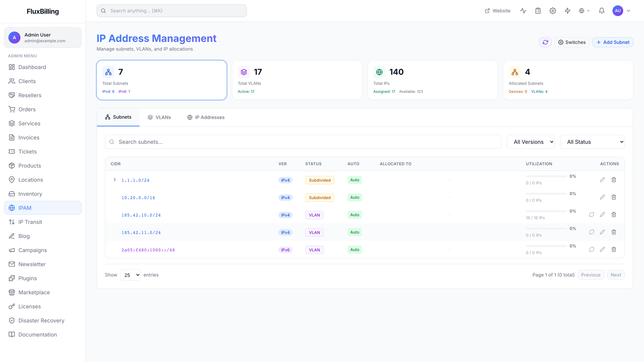This screenshot has height=362, width=644.
Task: Open notifications bell icon
Action: 602,11
